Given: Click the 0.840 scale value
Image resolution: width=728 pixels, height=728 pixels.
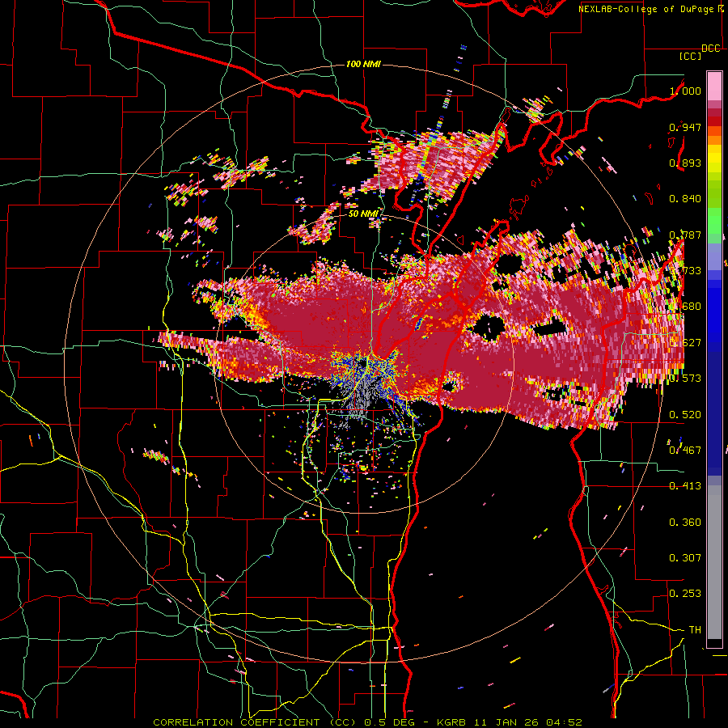Looking at the screenshot, I should tap(685, 198).
